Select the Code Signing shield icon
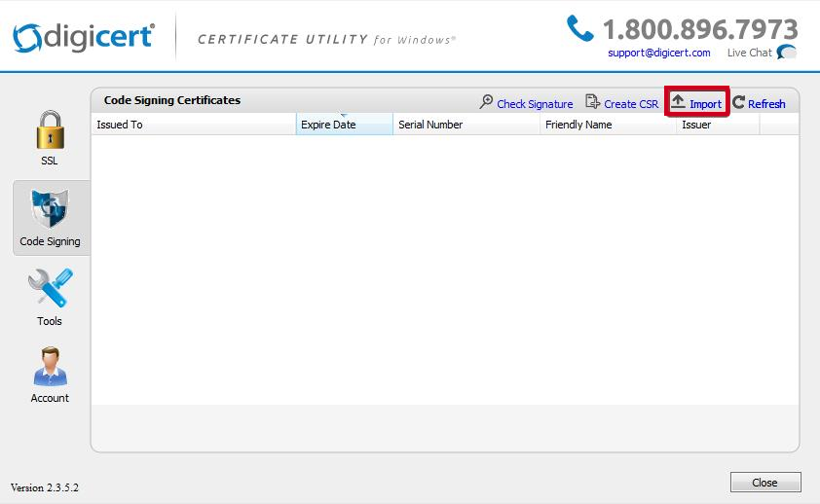 pos(51,209)
